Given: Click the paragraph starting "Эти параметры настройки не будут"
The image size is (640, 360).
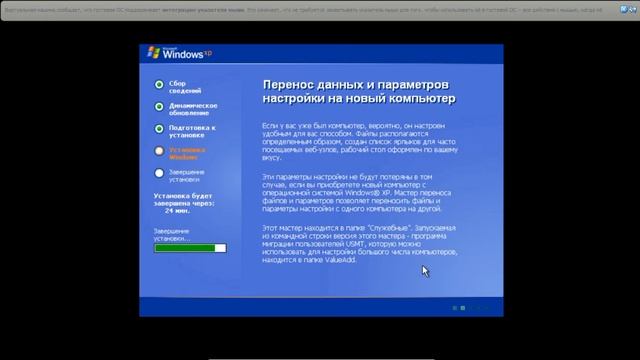Looking at the screenshot, I should click(x=357, y=193).
